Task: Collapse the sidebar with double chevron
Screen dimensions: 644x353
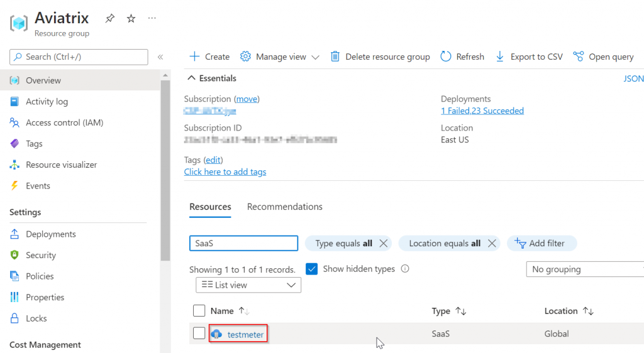Action: click(160, 57)
